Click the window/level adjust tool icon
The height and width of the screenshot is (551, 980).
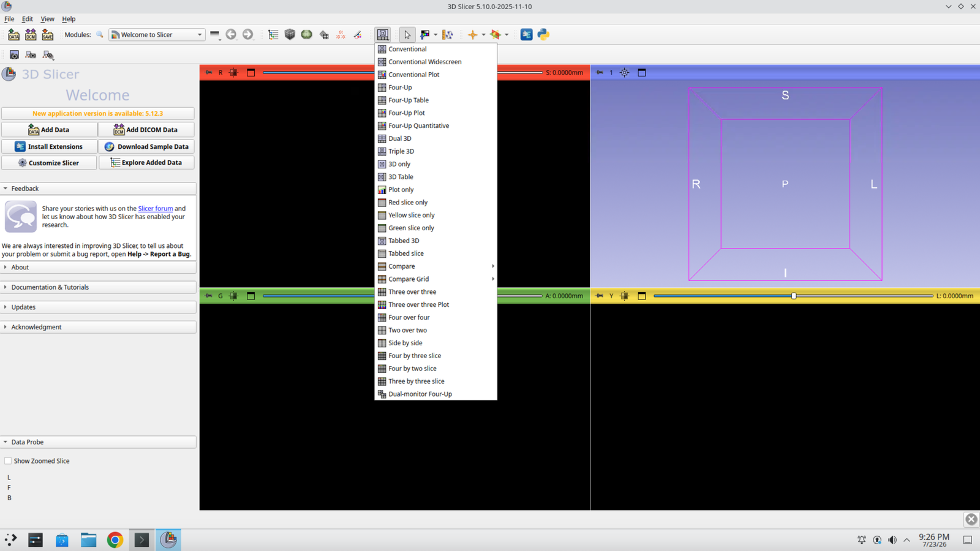425,35
